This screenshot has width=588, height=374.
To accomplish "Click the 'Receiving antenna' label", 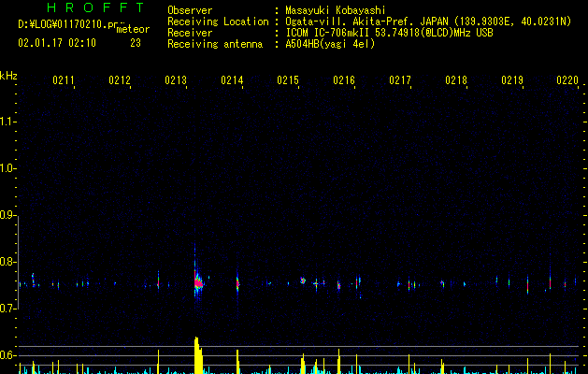I will [x=215, y=44].
